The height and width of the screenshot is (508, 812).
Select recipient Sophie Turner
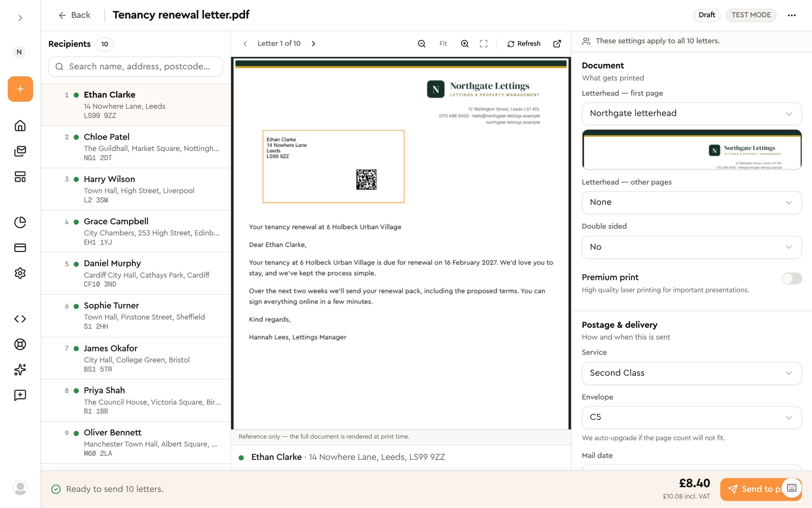(136, 316)
